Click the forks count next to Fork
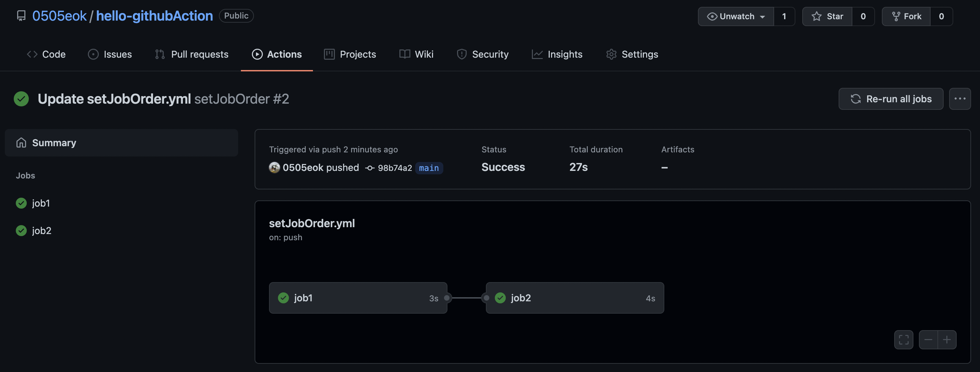The height and width of the screenshot is (372, 980). [x=941, y=16]
